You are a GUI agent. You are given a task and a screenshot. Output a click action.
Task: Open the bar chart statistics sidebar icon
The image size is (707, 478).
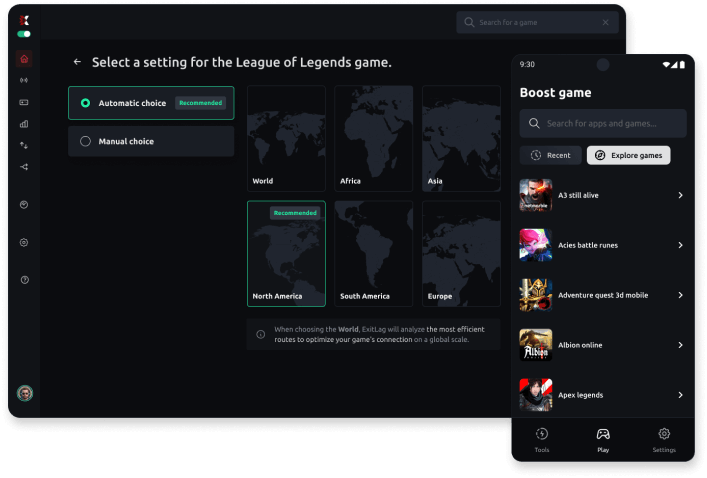coord(24,124)
